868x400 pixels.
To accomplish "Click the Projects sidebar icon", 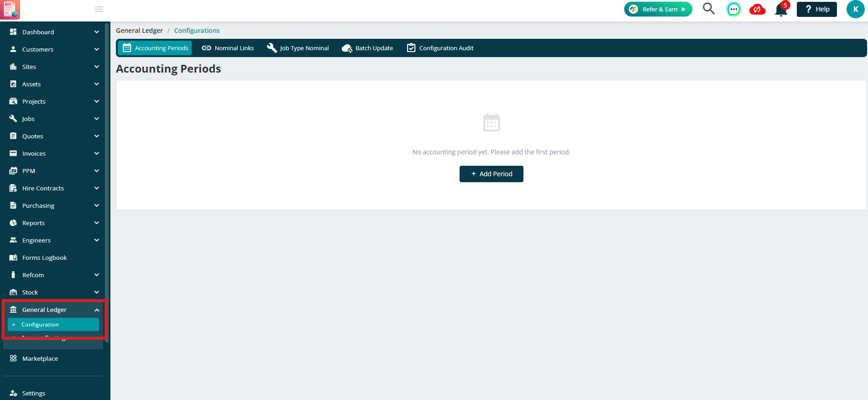I will 13,101.
